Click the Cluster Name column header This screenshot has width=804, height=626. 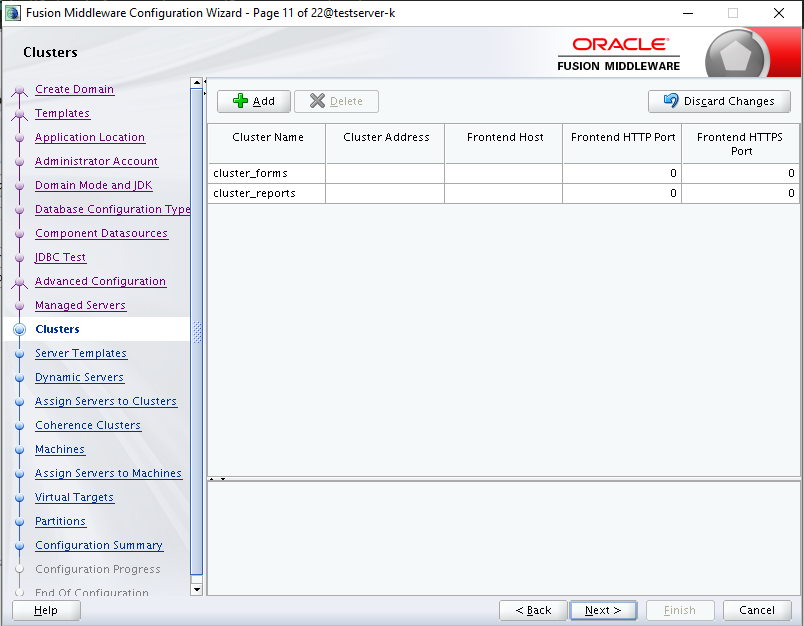267,144
